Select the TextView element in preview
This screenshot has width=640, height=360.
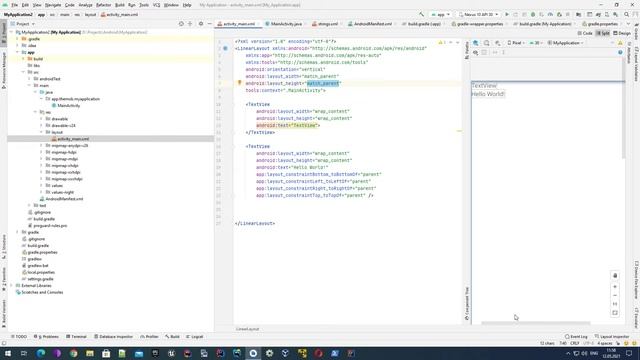pos(484,85)
